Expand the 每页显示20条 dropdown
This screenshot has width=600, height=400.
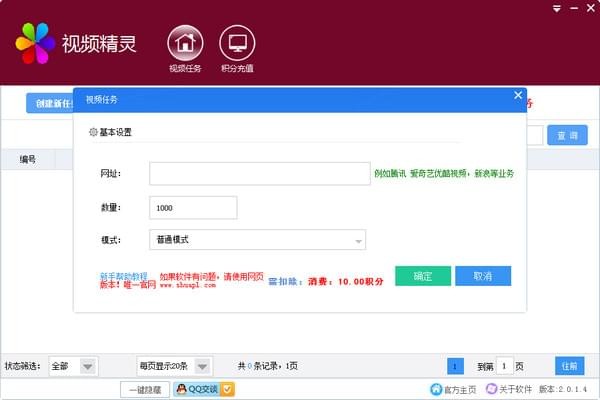pos(174,366)
